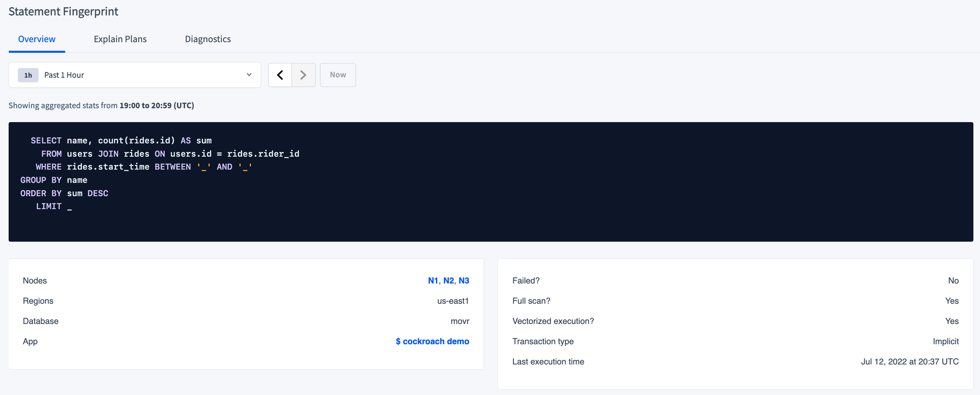Click the us-east1 region value
The width and height of the screenshot is (980, 395).
pos(453,301)
